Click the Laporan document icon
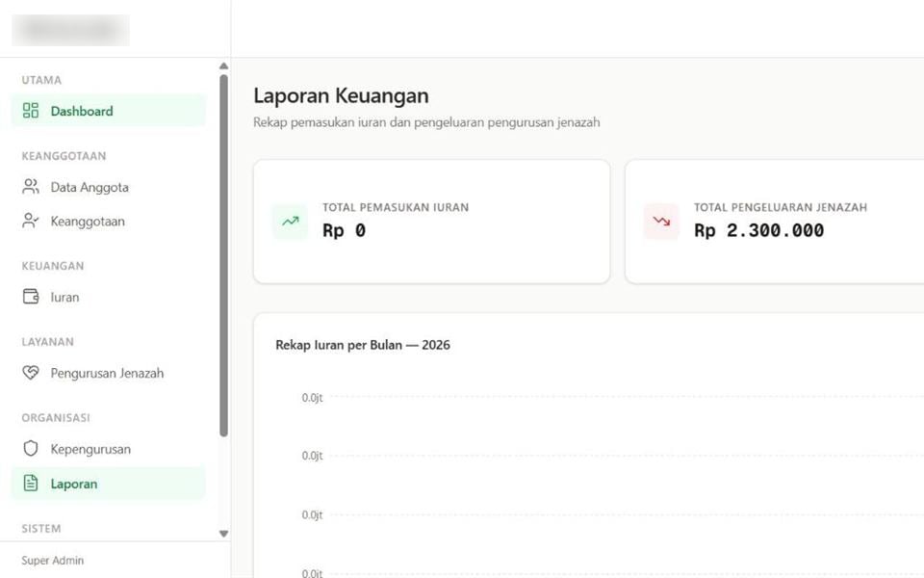Image resolution: width=924 pixels, height=578 pixels. coord(31,483)
